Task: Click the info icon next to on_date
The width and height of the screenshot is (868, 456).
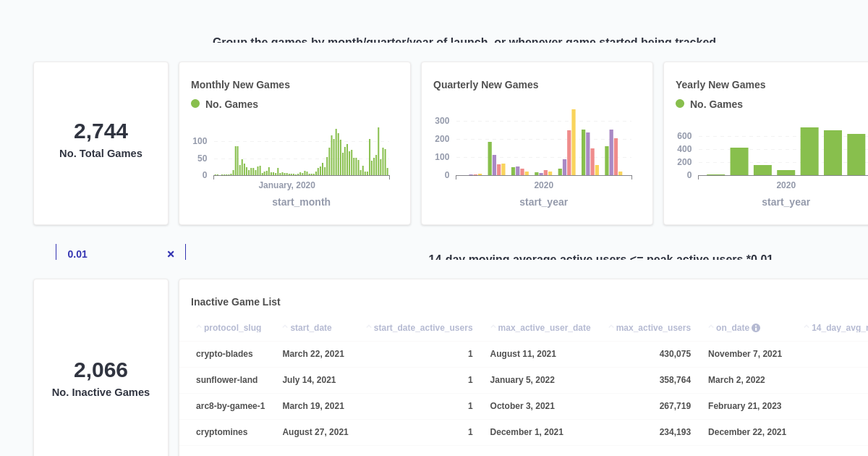Action: [757, 327]
